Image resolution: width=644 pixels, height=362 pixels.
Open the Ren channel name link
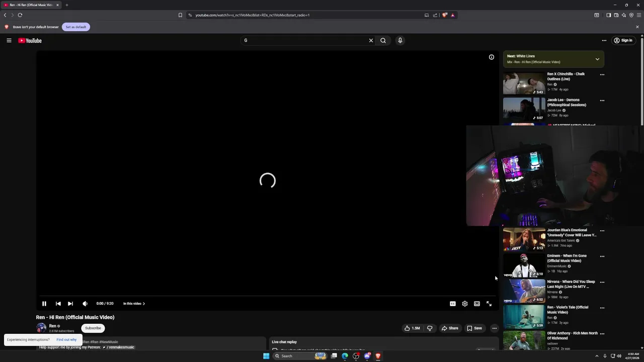[52, 326]
